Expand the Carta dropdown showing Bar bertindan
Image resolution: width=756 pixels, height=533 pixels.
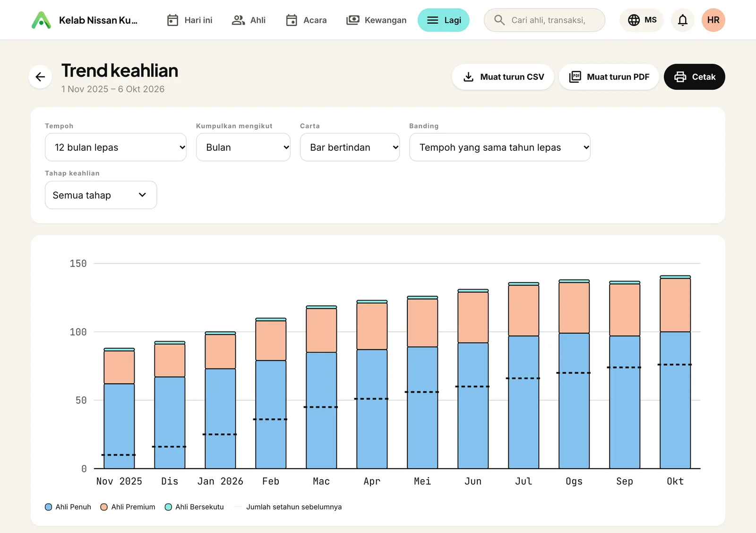(350, 147)
